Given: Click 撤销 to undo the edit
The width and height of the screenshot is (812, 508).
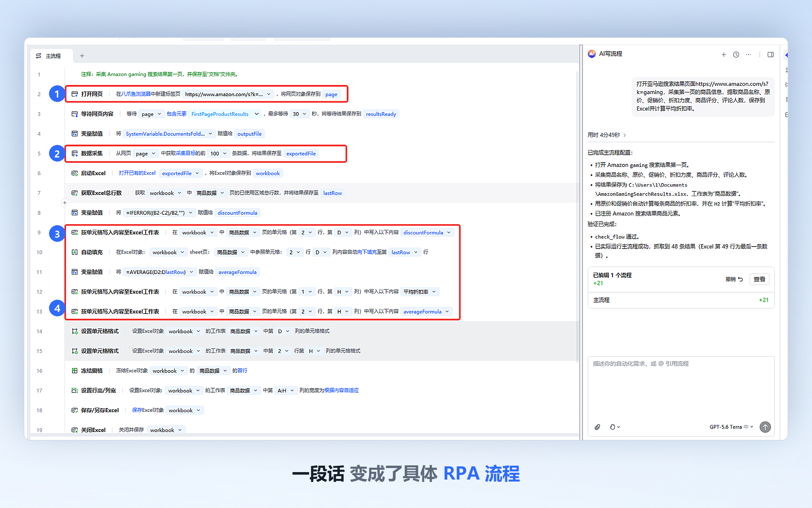Looking at the screenshot, I should [x=734, y=279].
